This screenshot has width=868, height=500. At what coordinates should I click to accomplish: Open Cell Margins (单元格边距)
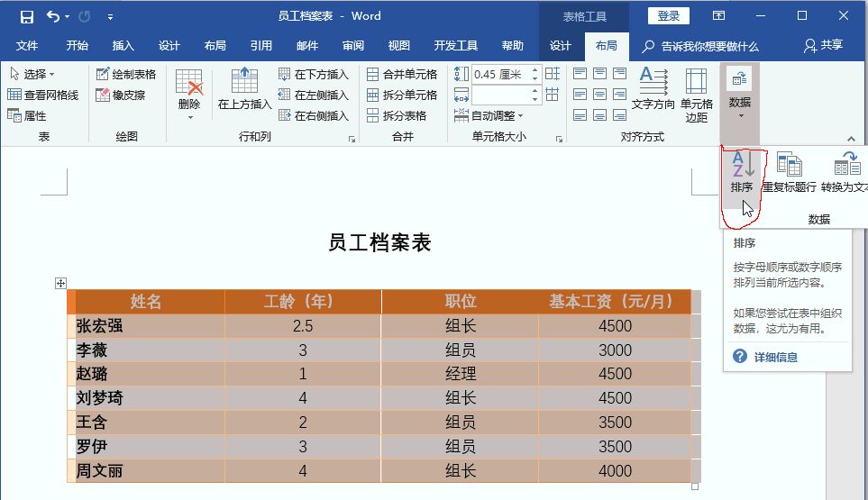coord(696,95)
